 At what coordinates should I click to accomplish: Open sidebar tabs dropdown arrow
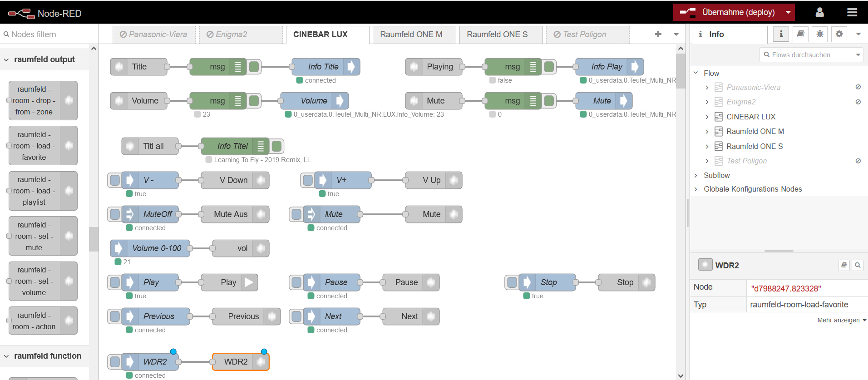pyautogui.click(x=858, y=34)
